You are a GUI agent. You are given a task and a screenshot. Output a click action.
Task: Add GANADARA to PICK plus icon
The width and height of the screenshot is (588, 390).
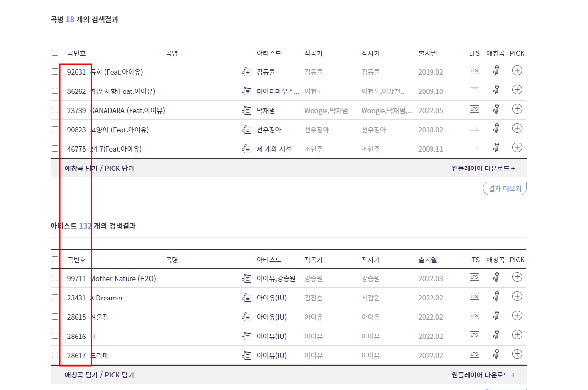point(517,109)
